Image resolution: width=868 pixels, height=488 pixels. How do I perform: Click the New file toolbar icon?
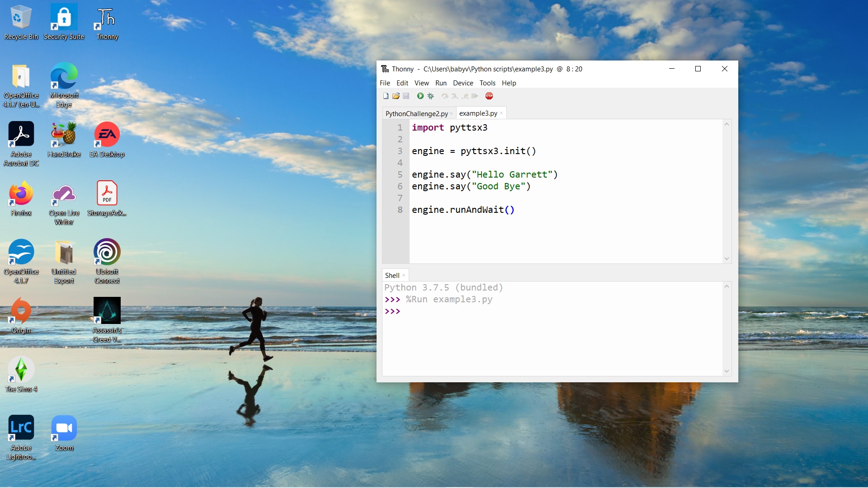click(x=386, y=96)
